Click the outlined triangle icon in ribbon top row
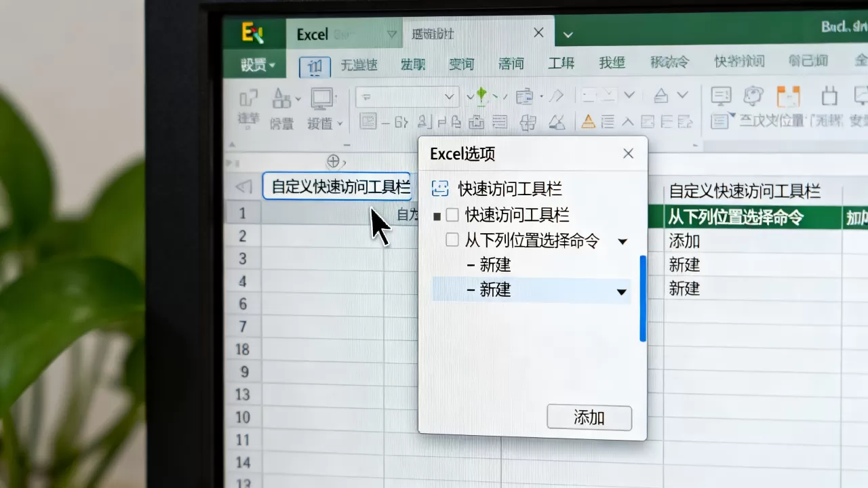This screenshot has height=488, width=868. pos(660,96)
